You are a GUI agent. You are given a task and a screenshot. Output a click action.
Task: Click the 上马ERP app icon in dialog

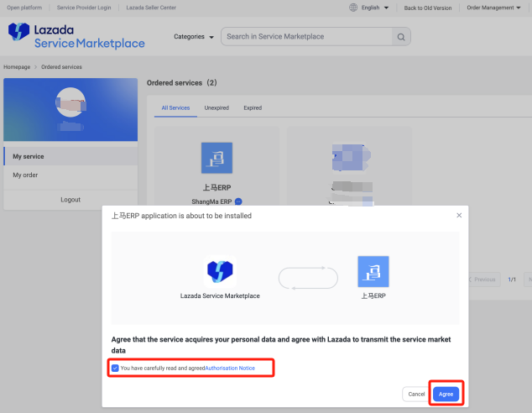point(373,271)
